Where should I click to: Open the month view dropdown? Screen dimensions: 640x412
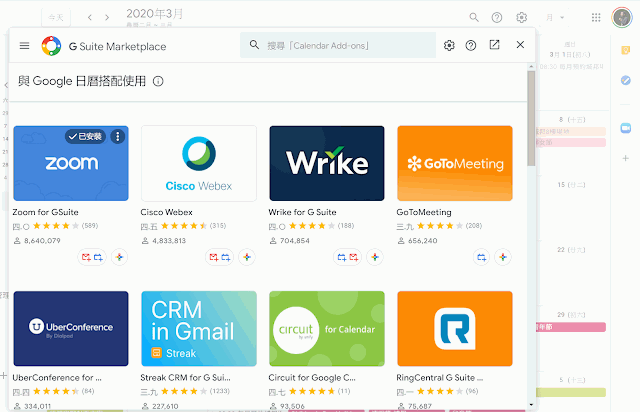(x=555, y=17)
